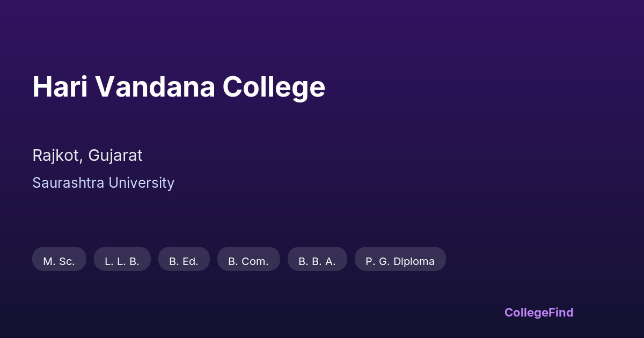
Task: Select the M. Sc. course tag
Action: point(59,261)
